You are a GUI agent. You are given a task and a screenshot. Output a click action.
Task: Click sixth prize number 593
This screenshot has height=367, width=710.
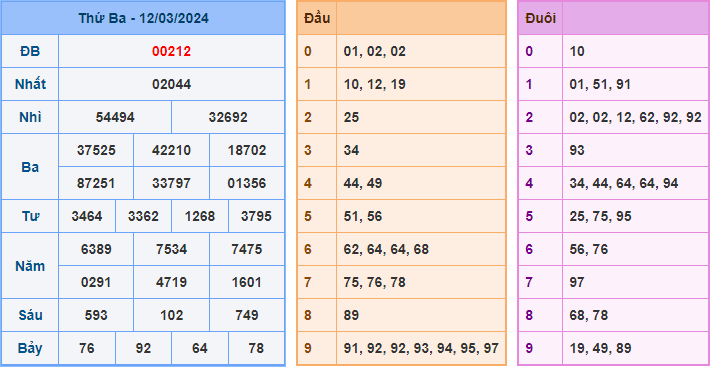tap(96, 315)
